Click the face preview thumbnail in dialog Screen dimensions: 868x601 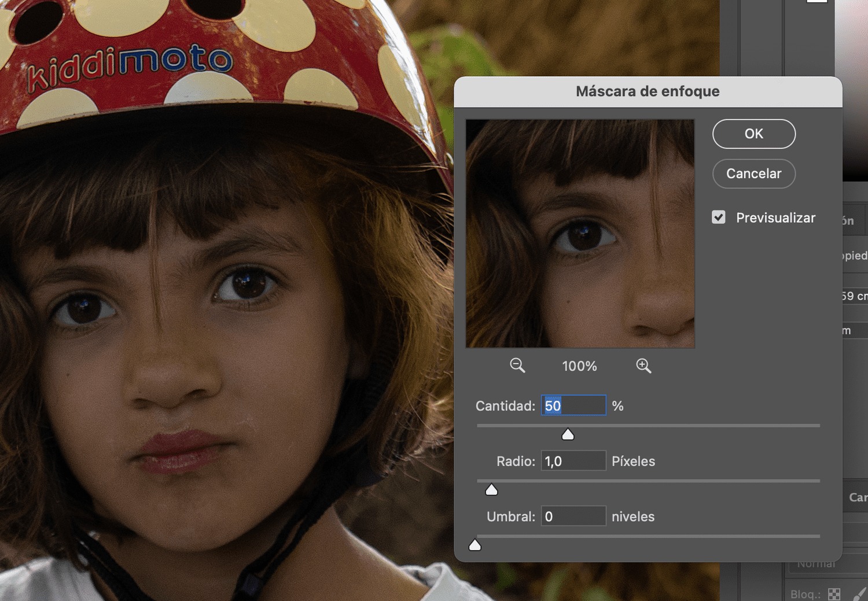[580, 234]
